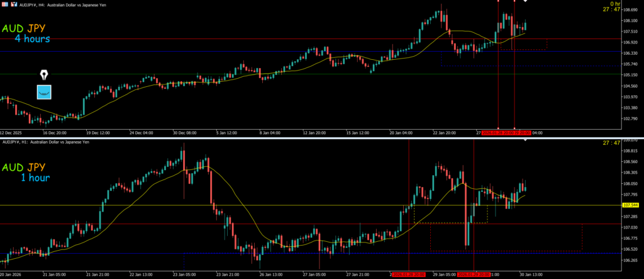Click first red date label on H1 time axis
The image size is (644, 279).
coord(409,275)
